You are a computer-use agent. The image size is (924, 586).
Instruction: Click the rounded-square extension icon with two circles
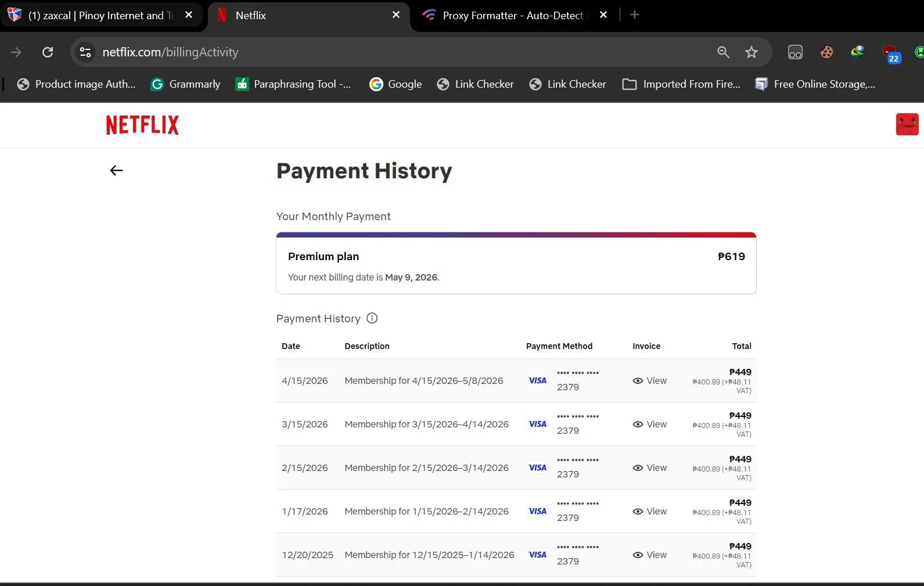pos(795,52)
